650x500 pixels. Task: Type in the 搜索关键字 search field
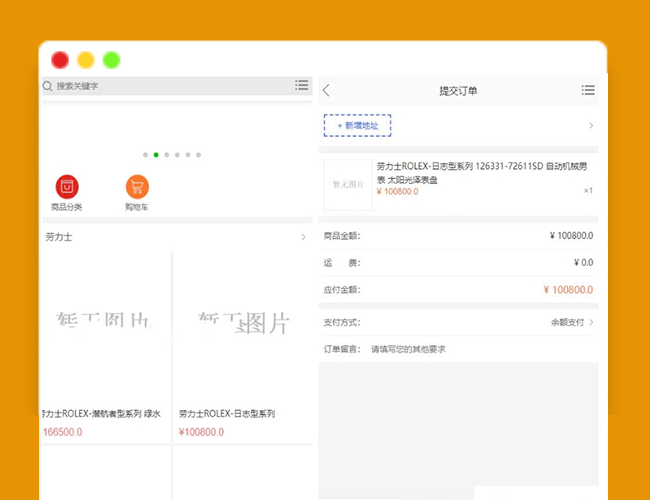coord(170,87)
